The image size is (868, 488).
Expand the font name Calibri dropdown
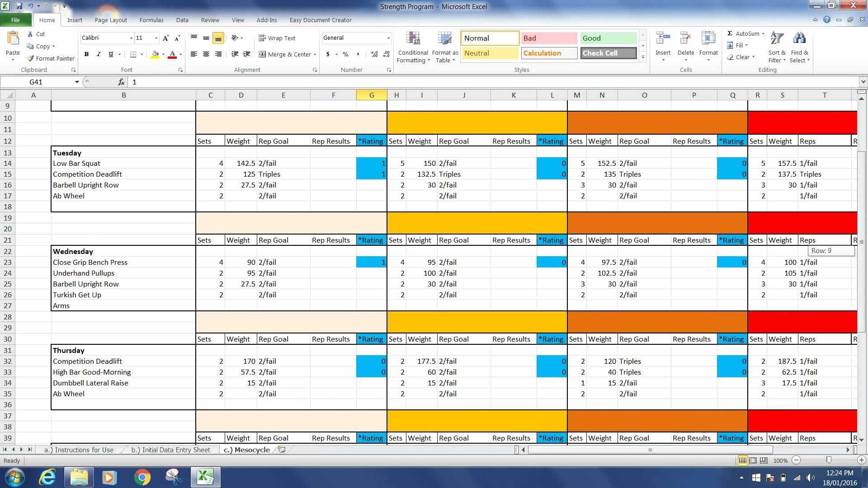point(131,38)
